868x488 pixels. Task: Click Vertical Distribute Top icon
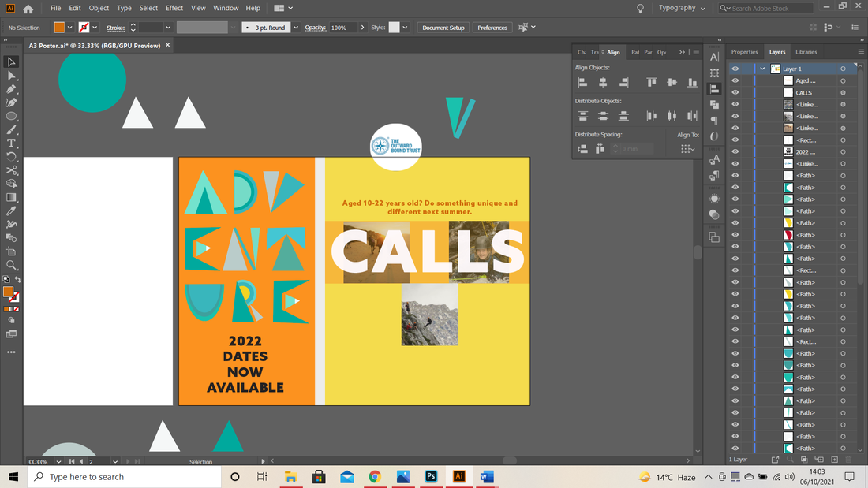coord(582,116)
